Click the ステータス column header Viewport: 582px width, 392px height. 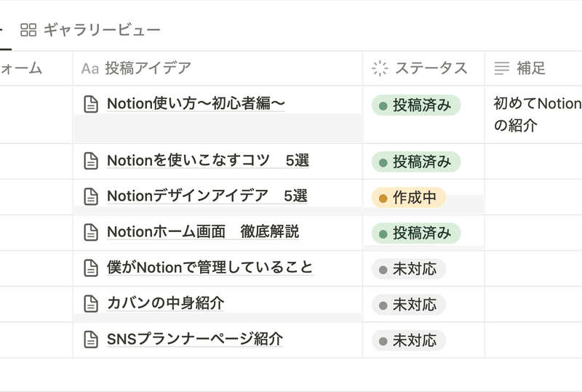pyautogui.click(x=423, y=68)
